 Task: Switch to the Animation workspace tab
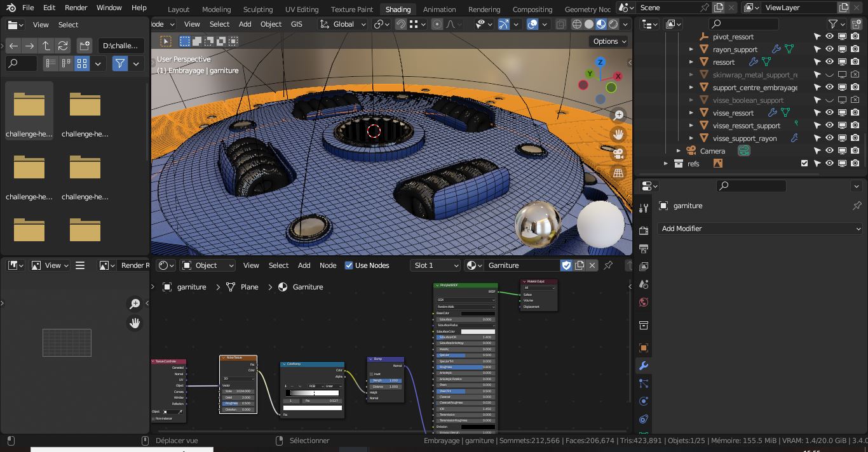tap(439, 10)
